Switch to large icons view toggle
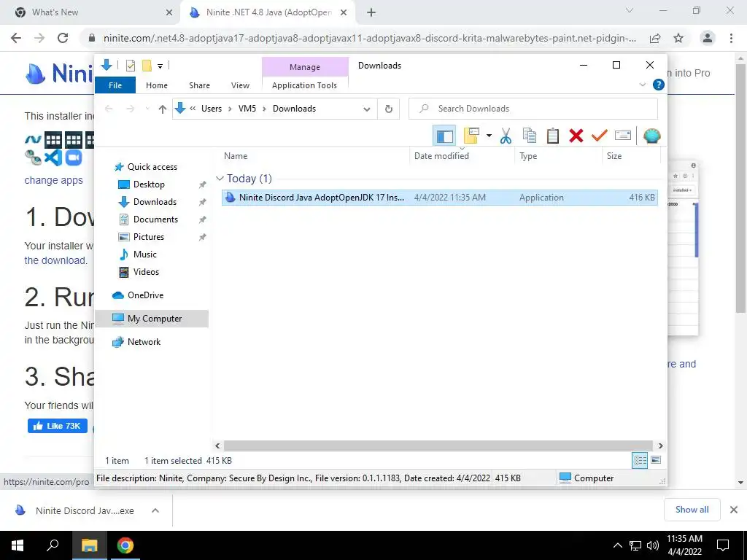This screenshot has height=560, width=747. [656, 461]
